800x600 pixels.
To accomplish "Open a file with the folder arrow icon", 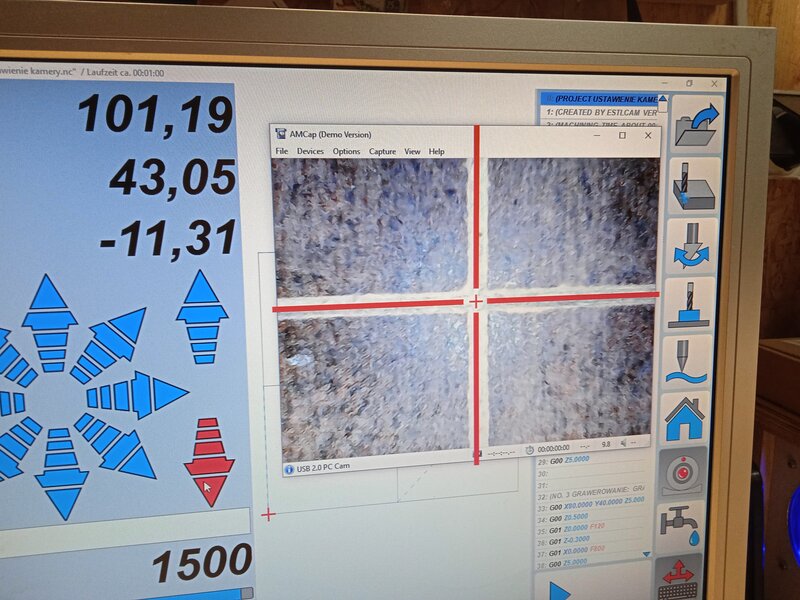I will [697, 125].
